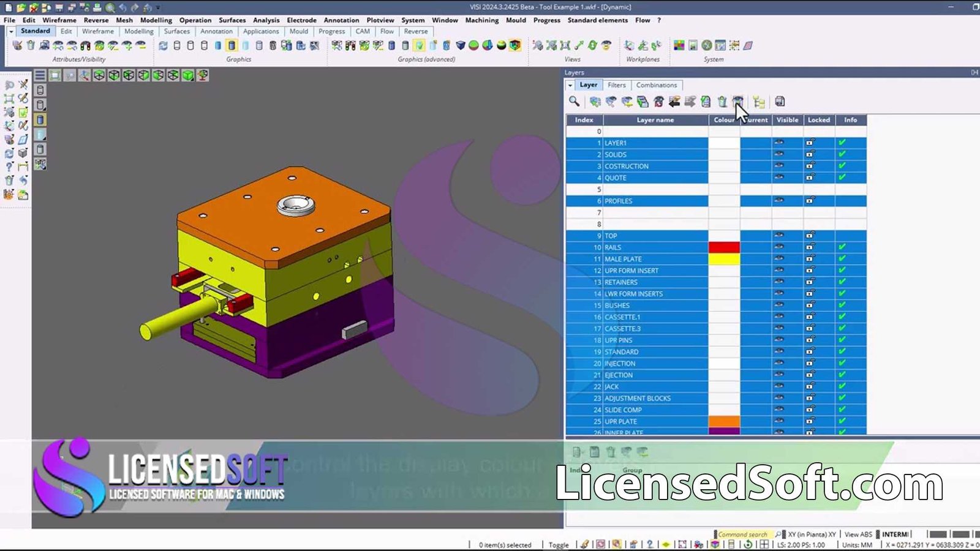Click the hamburger list icon above viewport
This screenshot has height=551, width=980.
pos(40,75)
